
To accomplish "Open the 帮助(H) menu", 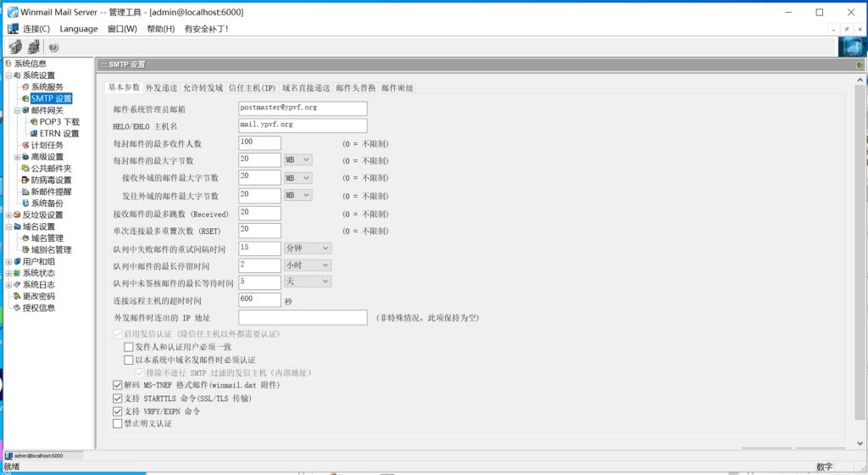I will click(160, 29).
